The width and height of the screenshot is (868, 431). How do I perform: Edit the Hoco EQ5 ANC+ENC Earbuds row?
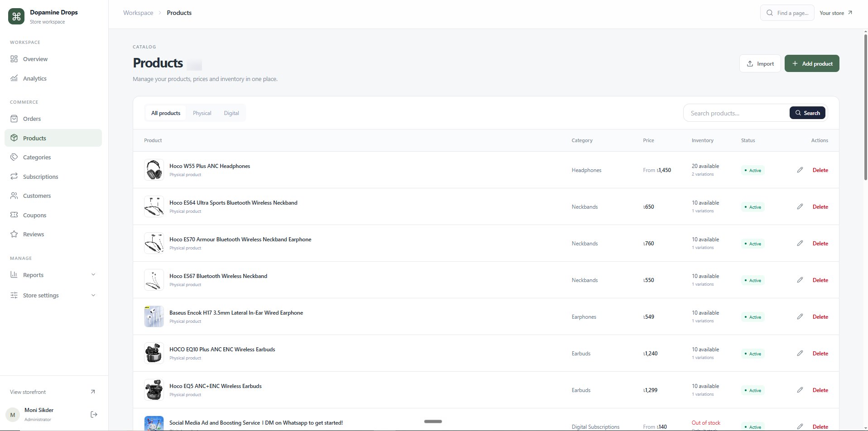(800, 390)
